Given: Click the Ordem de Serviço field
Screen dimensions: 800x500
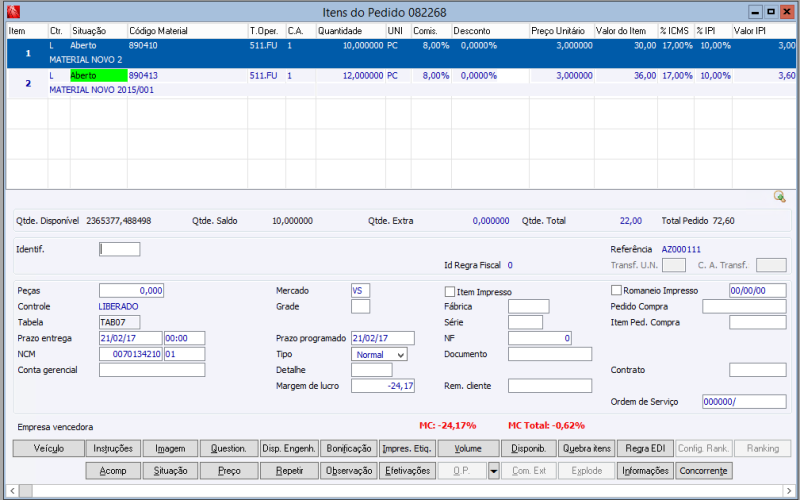Looking at the screenshot, I should [x=743, y=402].
